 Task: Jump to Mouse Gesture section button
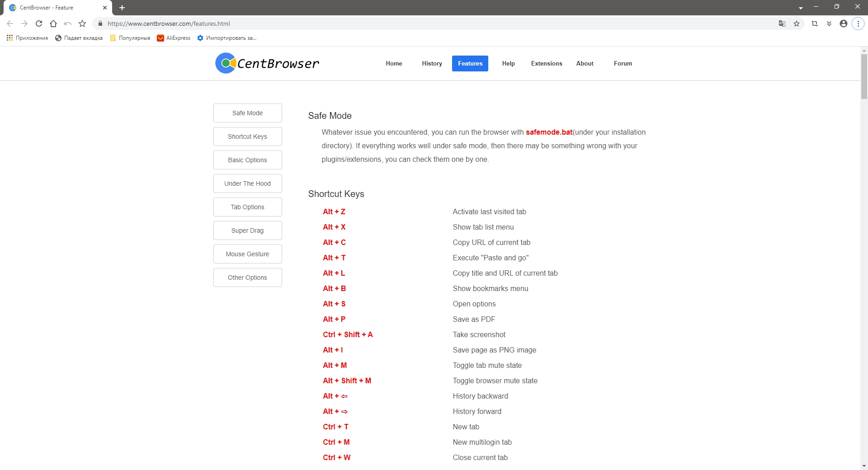pyautogui.click(x=247, y=254)
